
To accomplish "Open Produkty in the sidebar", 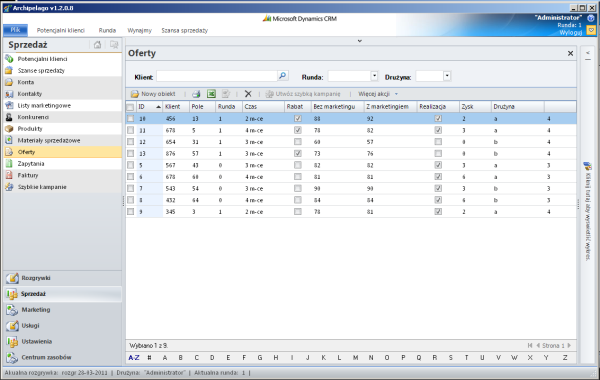I will click(62, 129).
